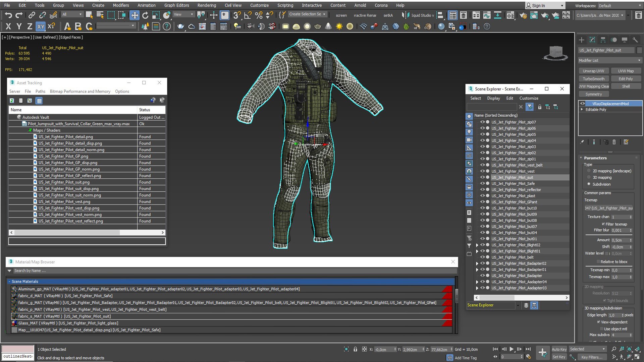The width and height of the screenshot is (644, 362).
Task: Open the Graph Editors menu
Action: tap(177, 5)
